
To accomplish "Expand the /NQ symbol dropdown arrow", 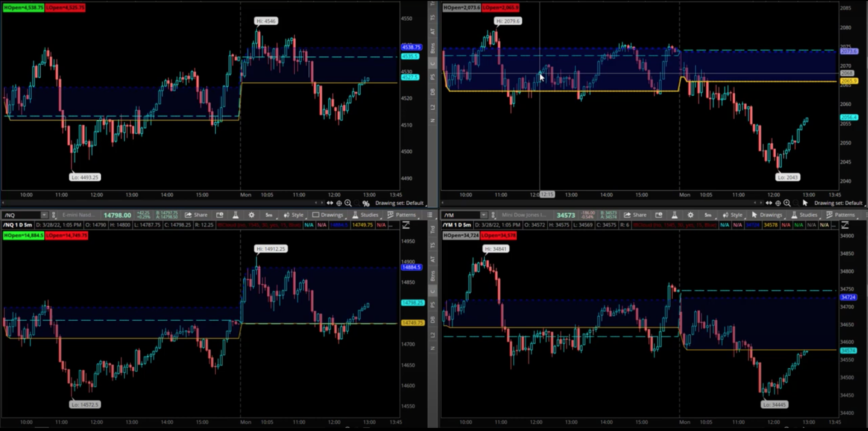I will coord(44,215).
